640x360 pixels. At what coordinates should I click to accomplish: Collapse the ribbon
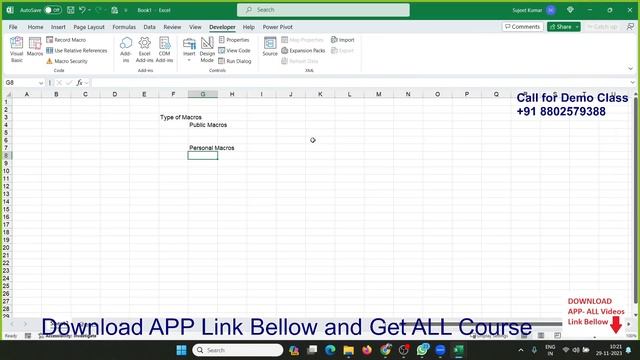click(x=630, y=69)
